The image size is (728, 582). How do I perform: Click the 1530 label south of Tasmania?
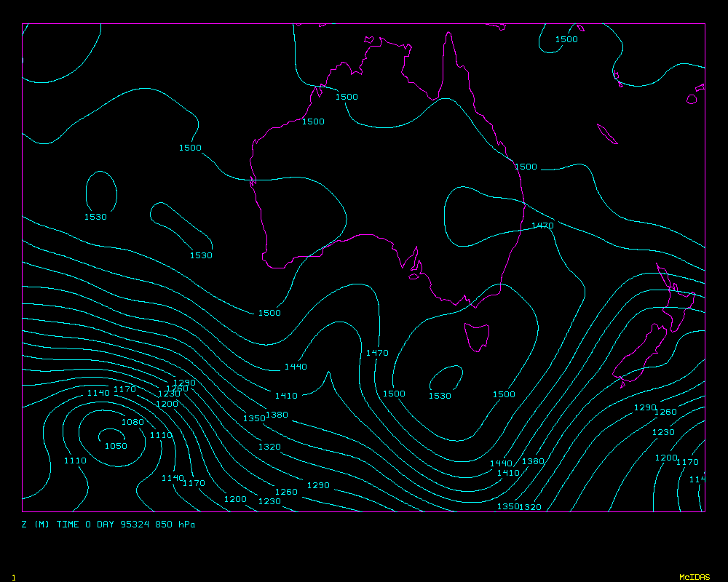pos(439,396)
